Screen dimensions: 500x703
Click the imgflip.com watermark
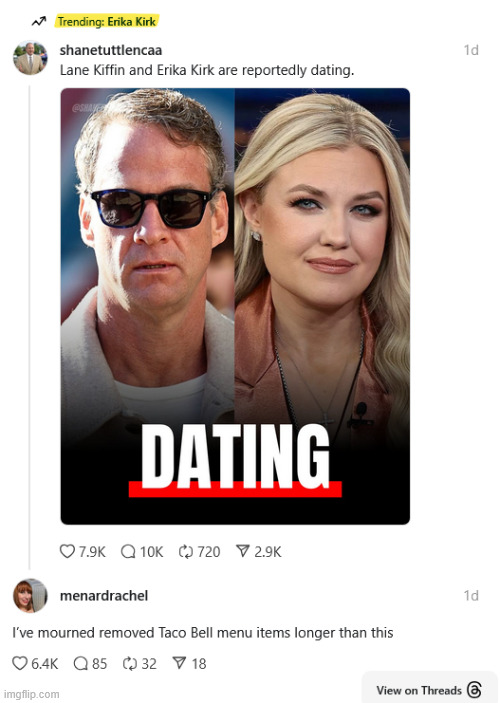31,694
